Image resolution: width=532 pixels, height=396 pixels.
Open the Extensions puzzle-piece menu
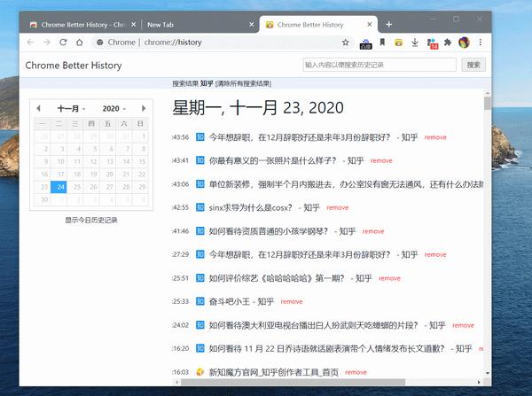448,43
